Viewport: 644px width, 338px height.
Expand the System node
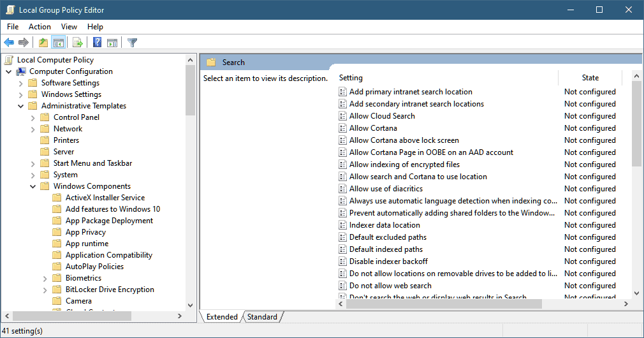pyautogui.click(x=33, y=175)
